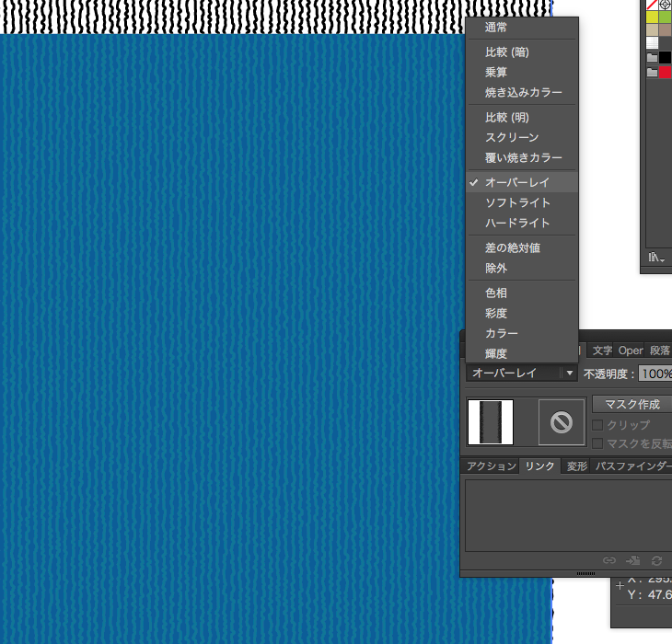Switch to the パスファインダー tab
This screenshot has height=644, width=672.
pyautogui.click(x=631, y=466)
